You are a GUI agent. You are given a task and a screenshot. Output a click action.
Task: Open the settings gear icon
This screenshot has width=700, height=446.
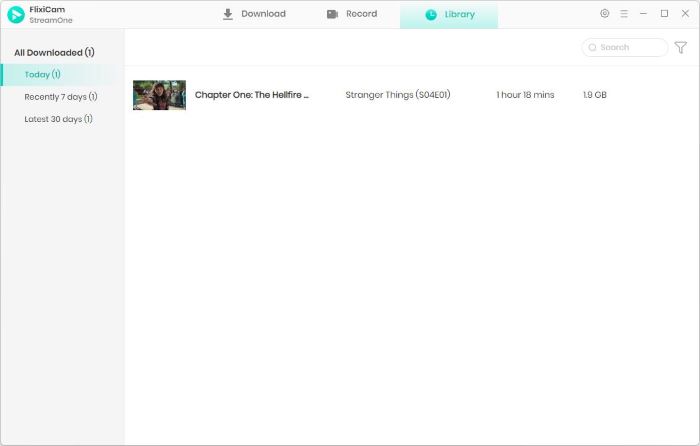tap(604, 13)
